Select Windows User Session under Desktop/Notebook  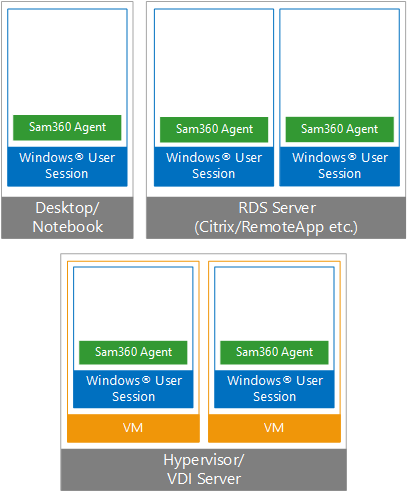(x=67, y=166)
